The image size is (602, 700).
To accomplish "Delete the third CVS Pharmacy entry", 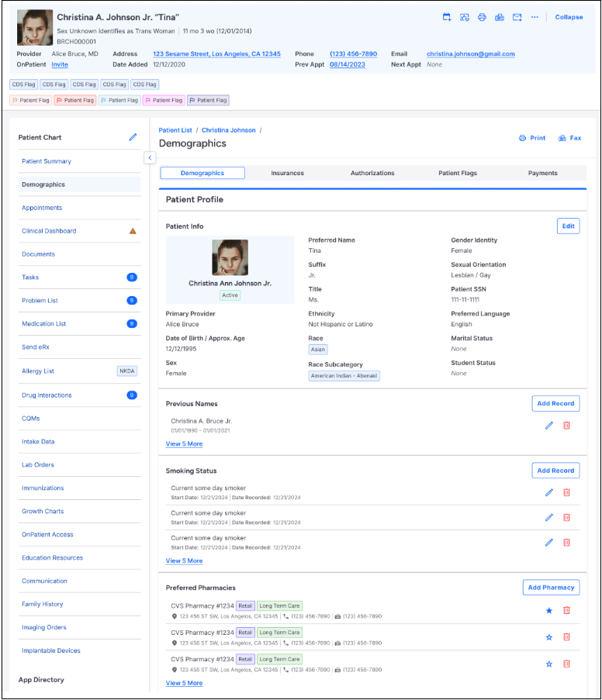I will coord(566,664).
